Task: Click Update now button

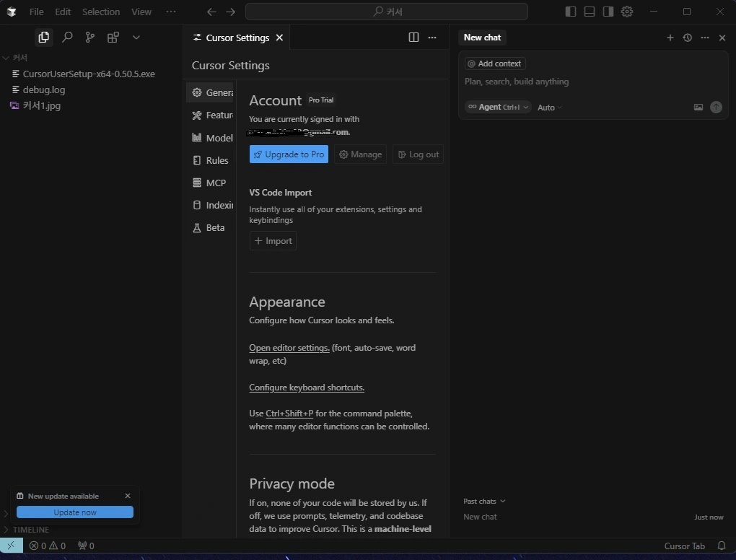Action: coord(74,512)
